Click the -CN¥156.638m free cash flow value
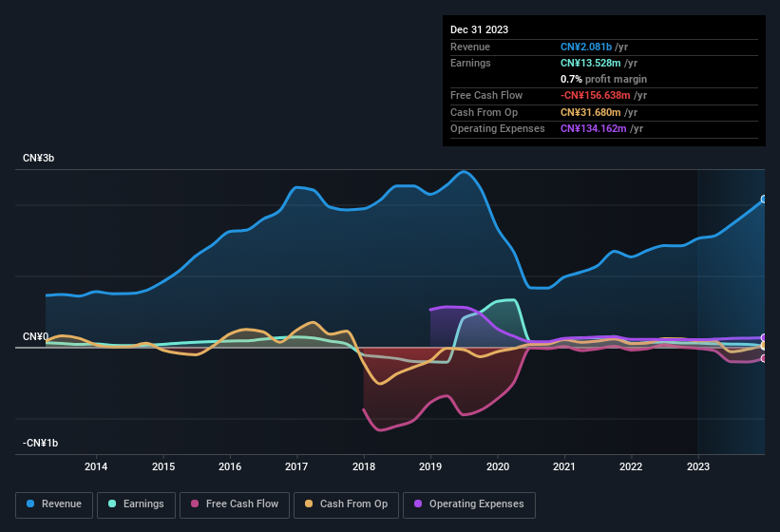The width and height of the screenshot is (780, 532). coord(596,95)
